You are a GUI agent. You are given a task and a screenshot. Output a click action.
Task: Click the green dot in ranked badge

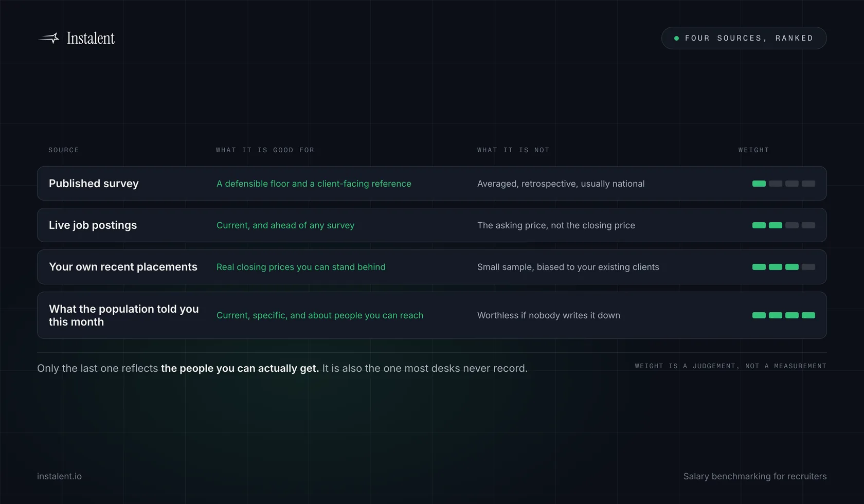tap(676, 38)
